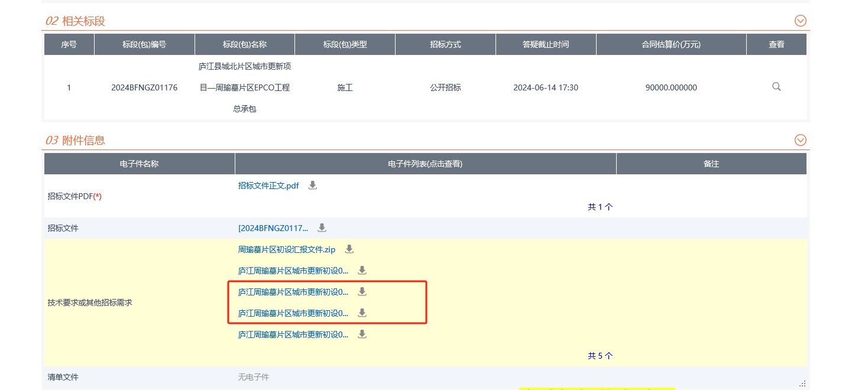Image resolution: width=868 pixels, height=390 pixels.
Task: Open the last 庐江周瑜墓片区城市更新初设 file link
Action: (x=293, y=334)
